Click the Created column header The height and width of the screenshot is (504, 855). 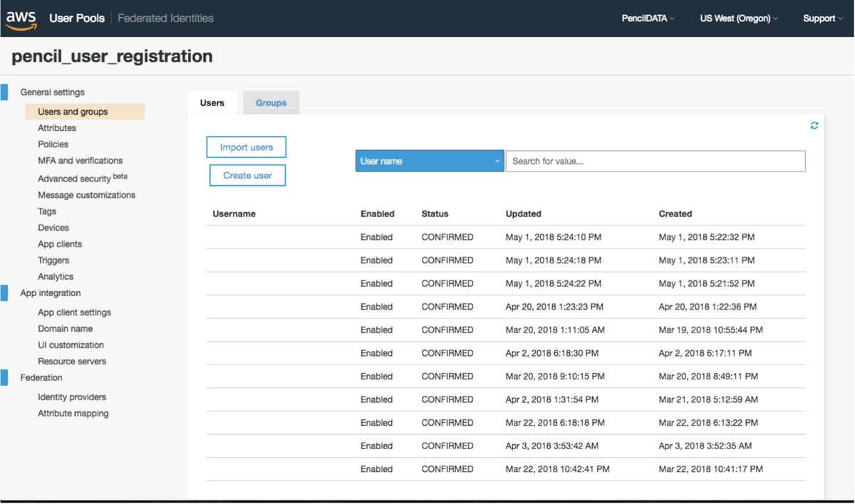tap(675, 214)
